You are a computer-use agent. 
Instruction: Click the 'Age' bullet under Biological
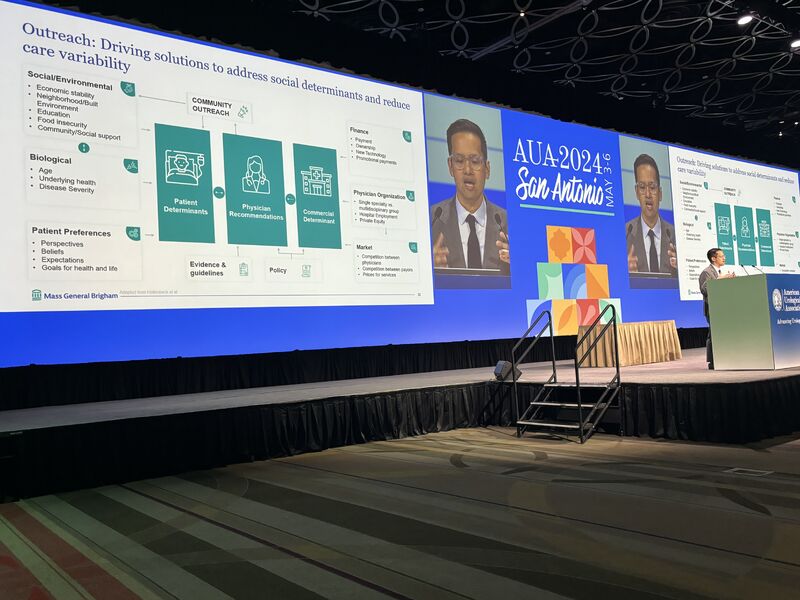[45, 170]
